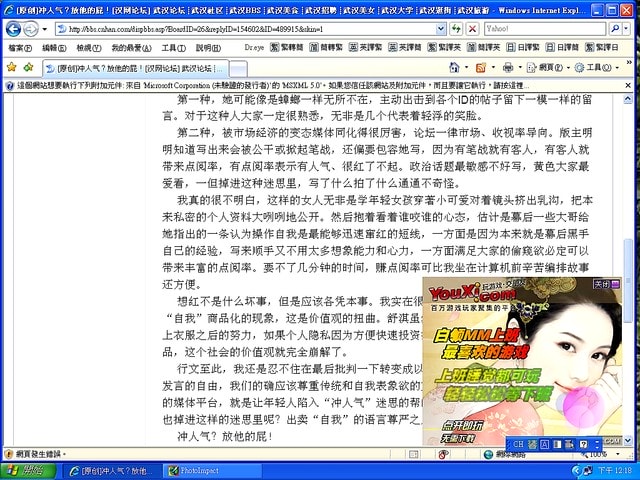Click the search magnifier icon
640x480 pixels.
614,29
